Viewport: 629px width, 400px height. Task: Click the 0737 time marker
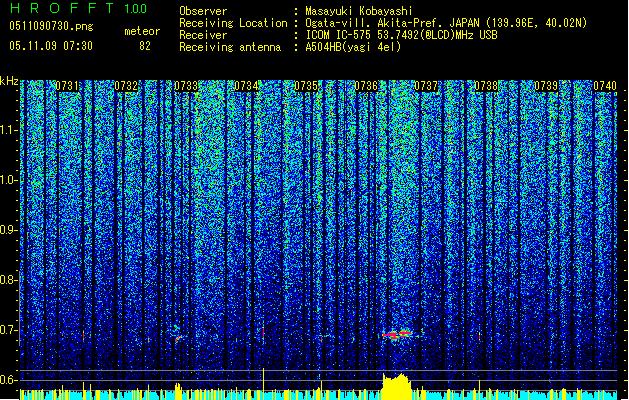(x=426, y=86)
